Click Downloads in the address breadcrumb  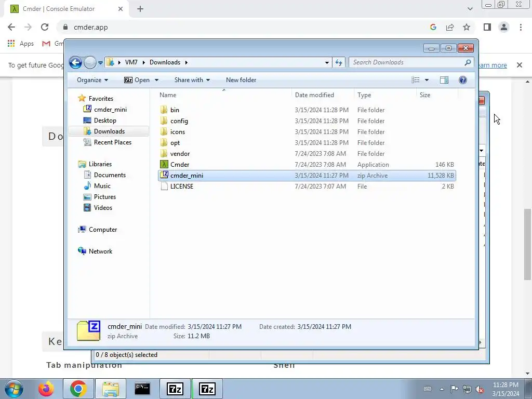point(165,62)
